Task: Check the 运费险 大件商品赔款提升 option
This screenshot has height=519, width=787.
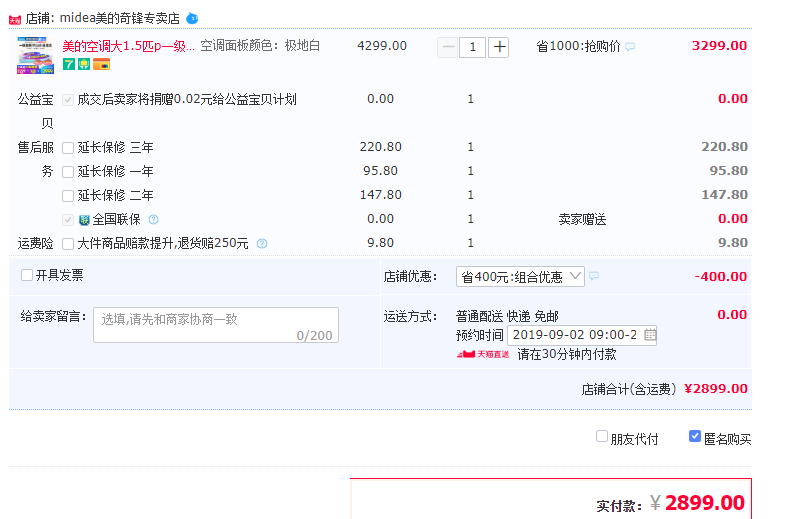Action: point(68,244)
